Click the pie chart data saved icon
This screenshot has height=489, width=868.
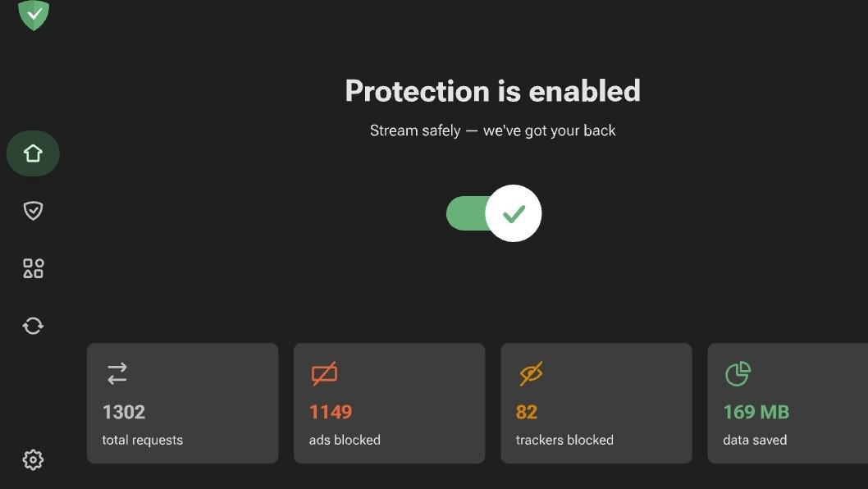tap(737, 373)
